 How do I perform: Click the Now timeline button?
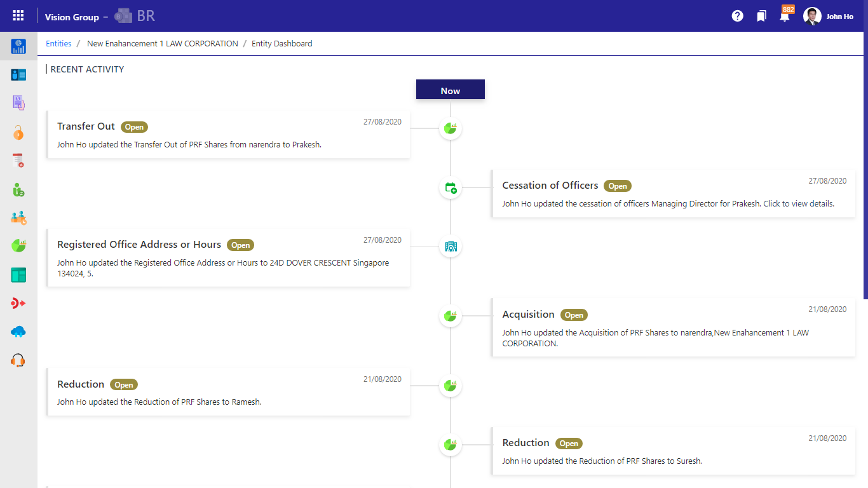coord(451,90)
